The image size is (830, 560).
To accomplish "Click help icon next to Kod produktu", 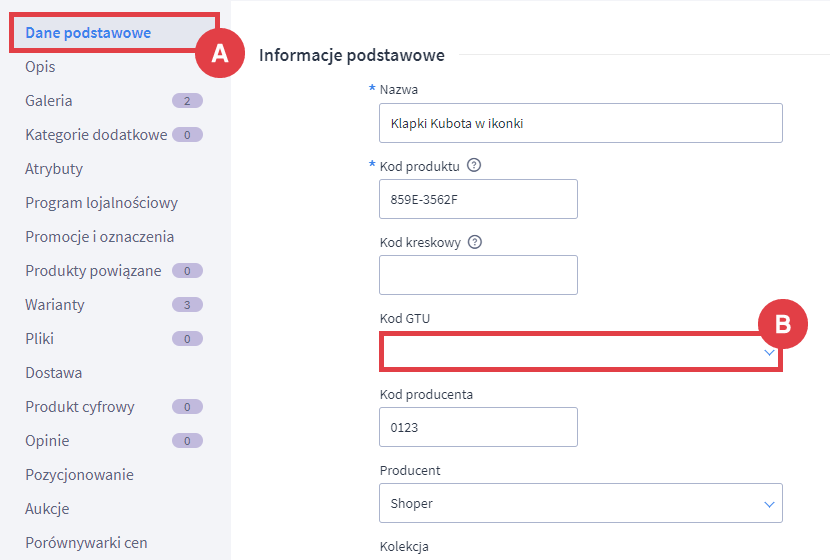I will tap(474, 166).
